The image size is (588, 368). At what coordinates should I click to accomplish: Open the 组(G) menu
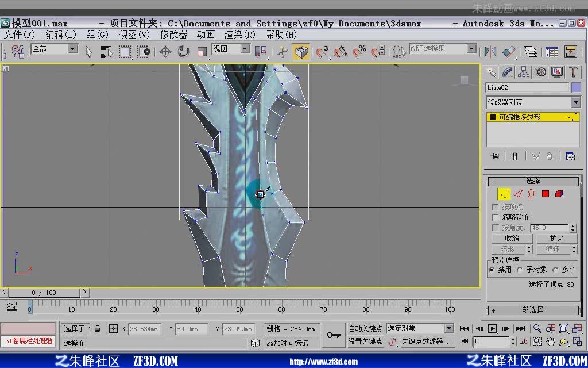pyautogui.click(x=98, y=35)
